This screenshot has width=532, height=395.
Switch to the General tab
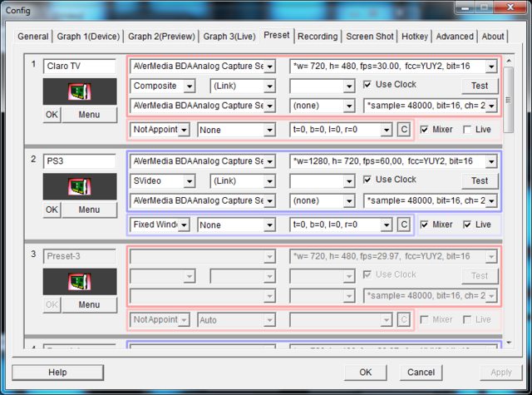pos(33,37)
